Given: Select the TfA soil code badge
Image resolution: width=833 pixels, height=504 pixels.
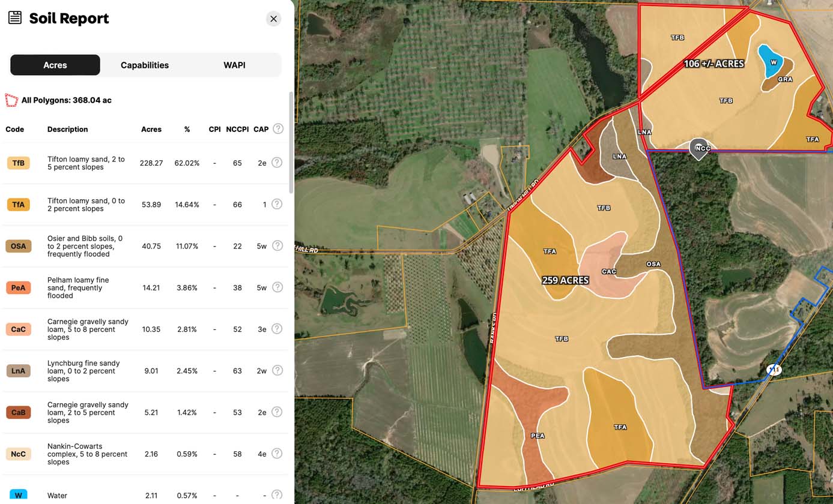Looking at the screenshot, I should point(18,204).
